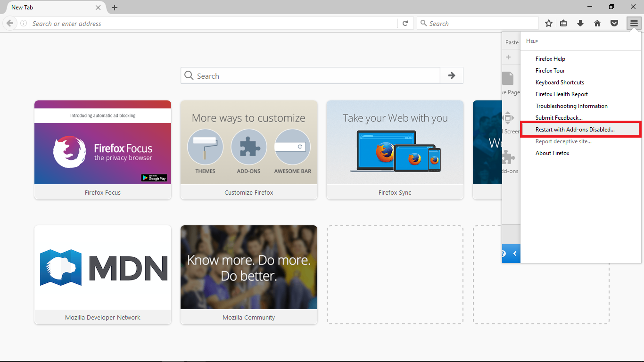Screen dimensions: 644x362
Task: Click the New Tab page search box
Action: [311, 76]
